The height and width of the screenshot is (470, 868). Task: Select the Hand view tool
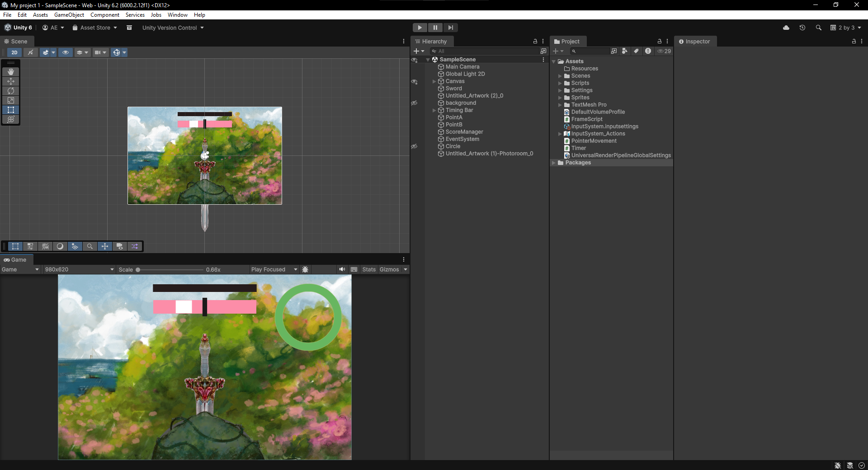tap(11, 72)
